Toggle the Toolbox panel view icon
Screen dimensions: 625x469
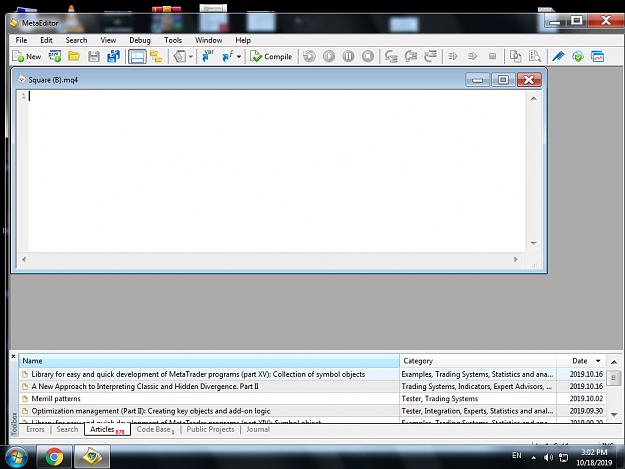tap(137, 57)
